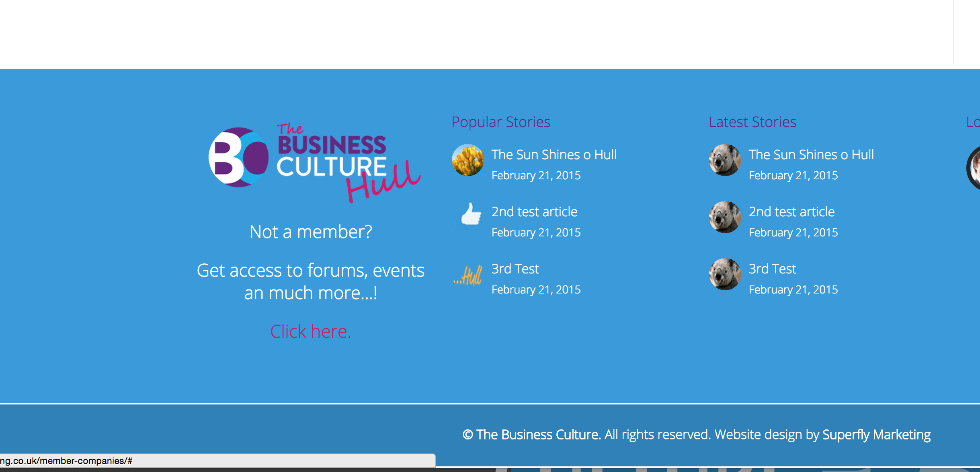Click the "Latest Stories" heading
This screenshot has width=980, height=472.
click(x=752, y=122)
